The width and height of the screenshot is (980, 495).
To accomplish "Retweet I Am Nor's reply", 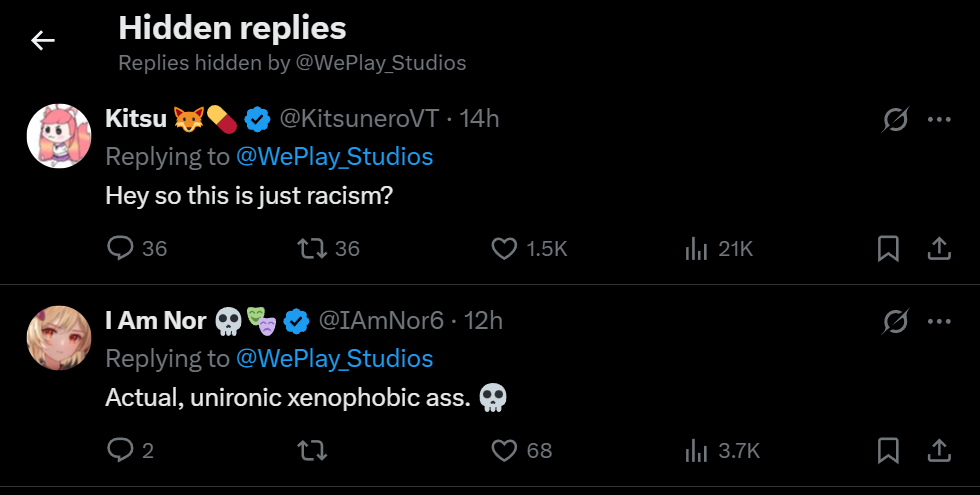I will [313, 450].
